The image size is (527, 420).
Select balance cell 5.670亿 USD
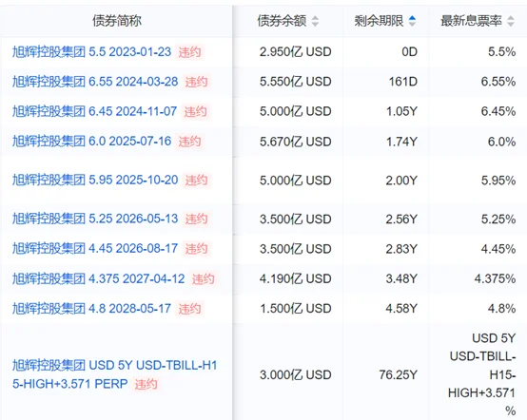296,142
